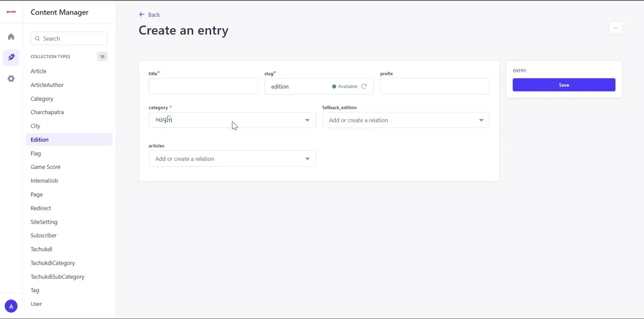Save the new entry
The width and height of the screenshot is (644, 319).
point(564,85)
